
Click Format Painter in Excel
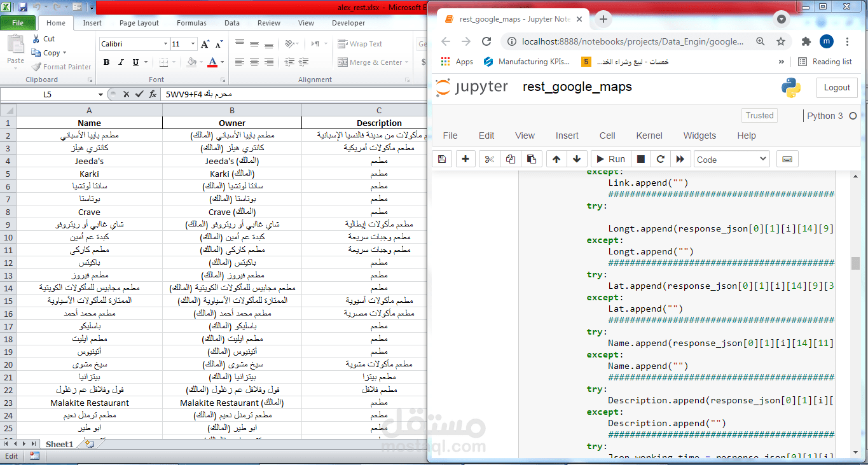point(62,67)
